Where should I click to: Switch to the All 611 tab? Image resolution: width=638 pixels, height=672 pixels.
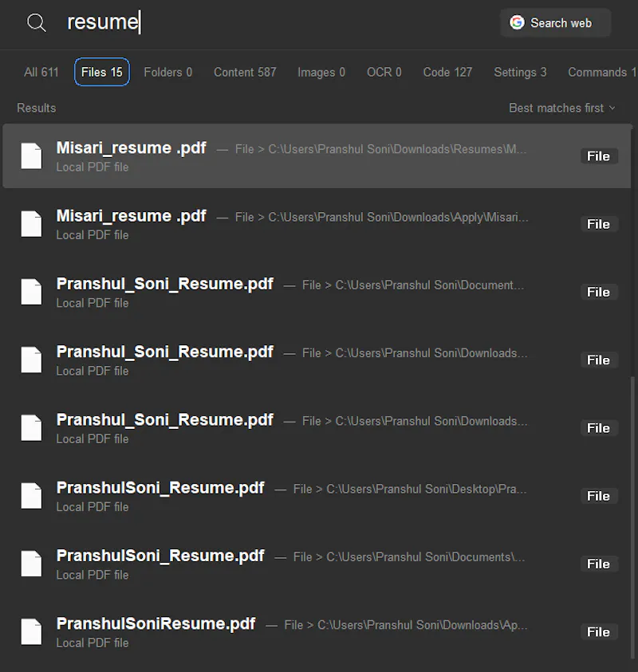41,72
